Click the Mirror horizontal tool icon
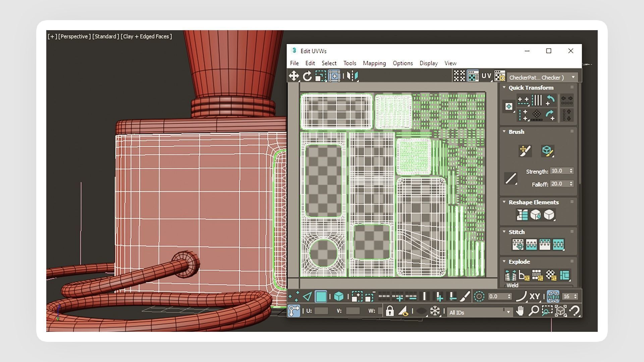 coord(352,76)
